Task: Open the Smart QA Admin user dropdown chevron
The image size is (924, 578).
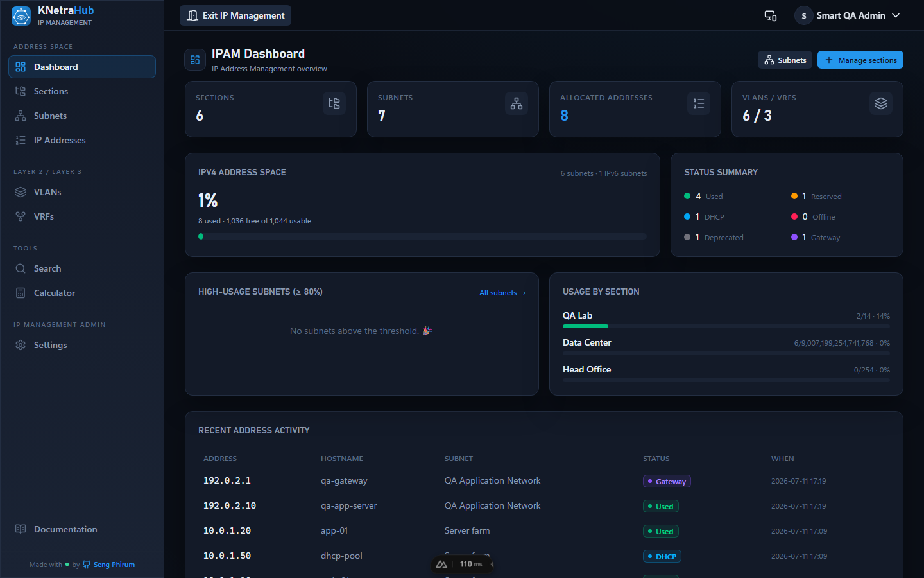Action: click(896, 15)
